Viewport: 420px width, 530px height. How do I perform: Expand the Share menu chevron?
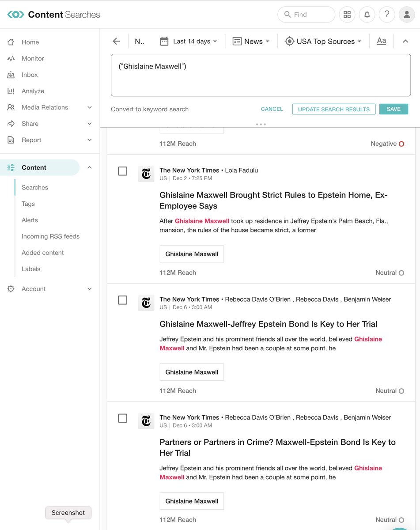(x=90, y=124)
